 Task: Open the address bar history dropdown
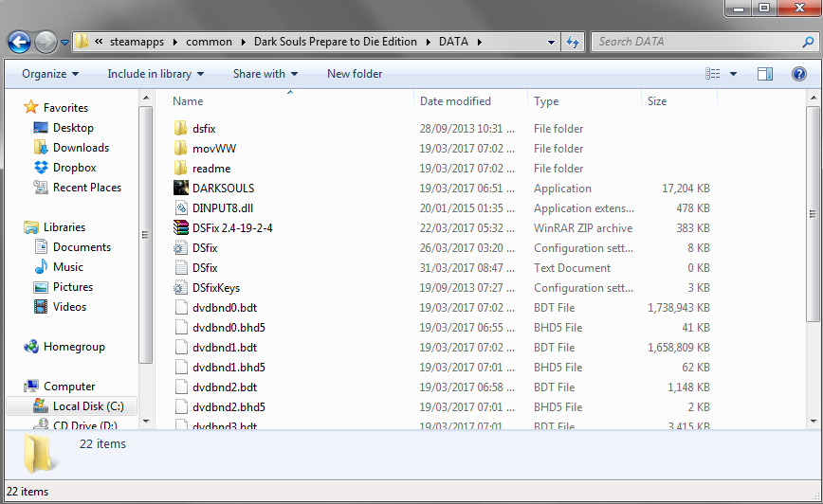coord(551,42)
